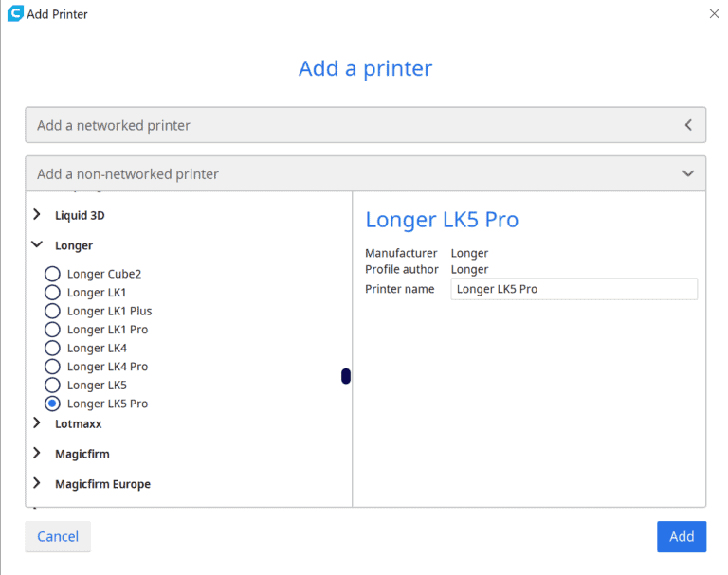Select the Longer Cube2 radio button
This screenshot has height=575, width=728.
click(x=52, y=274)
